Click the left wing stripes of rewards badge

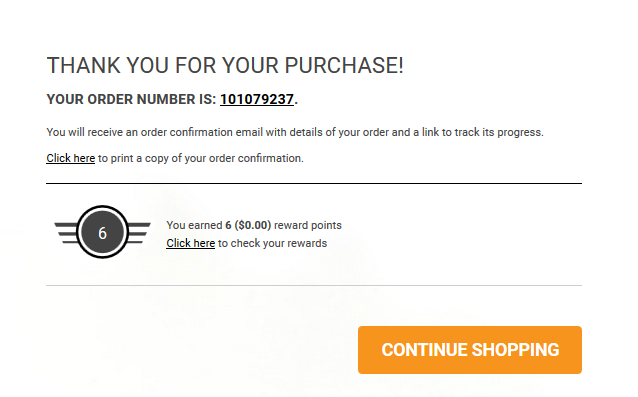coord(66,233)
